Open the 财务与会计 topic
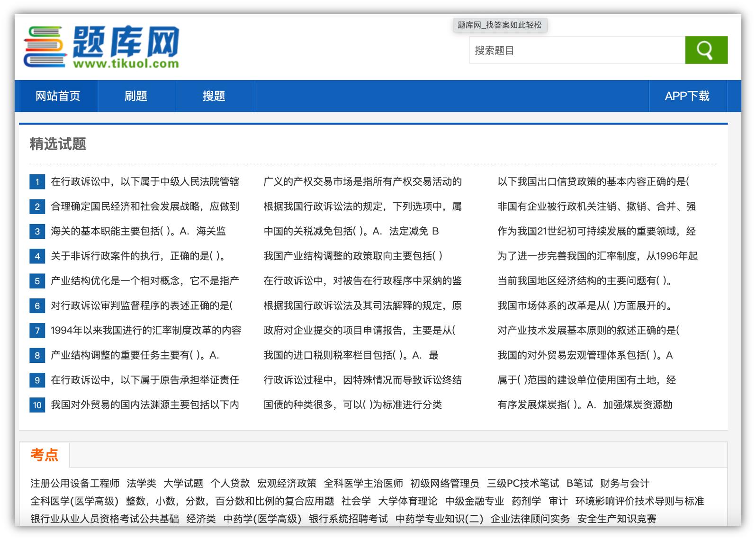Screen dimensions: 756x540 click(x=625, y=483)
